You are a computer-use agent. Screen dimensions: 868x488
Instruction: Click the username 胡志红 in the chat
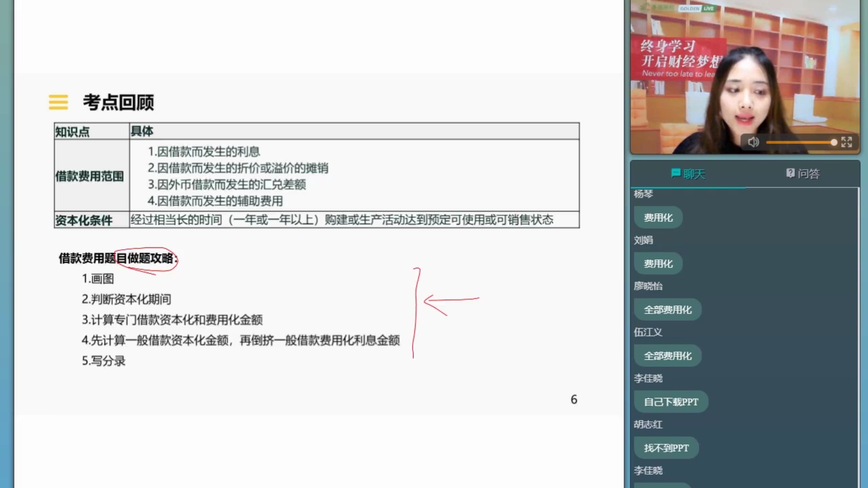tap(648, 424)
